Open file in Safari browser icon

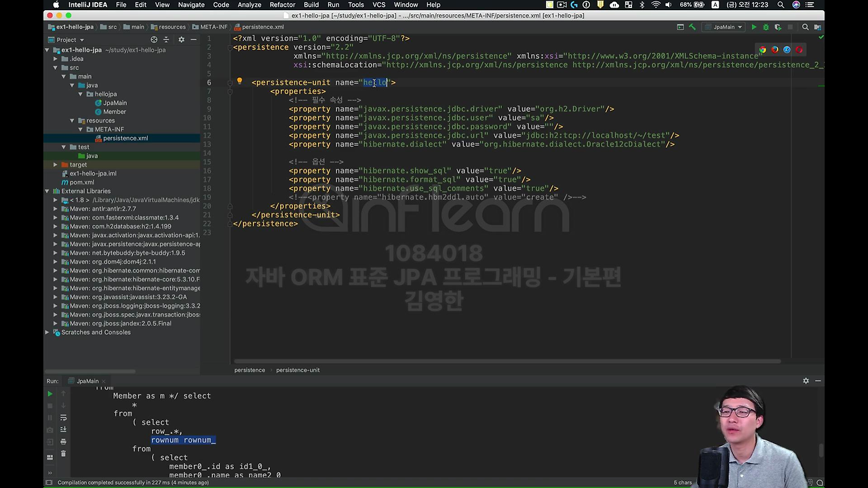[x=787, y=49]
